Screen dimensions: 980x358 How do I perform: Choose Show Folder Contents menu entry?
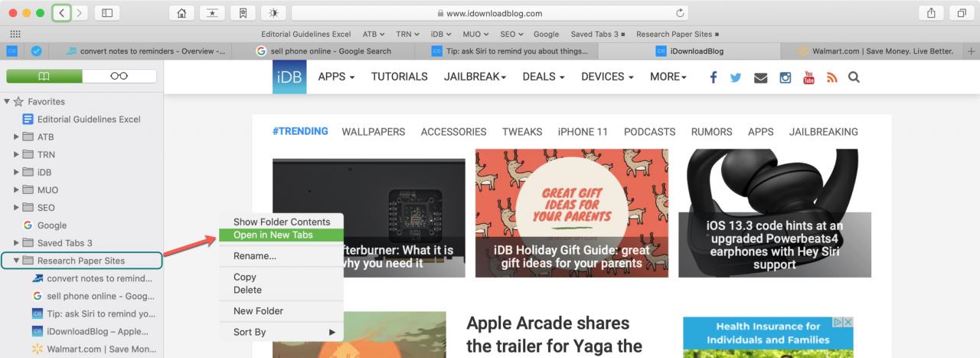click(282, 222)
